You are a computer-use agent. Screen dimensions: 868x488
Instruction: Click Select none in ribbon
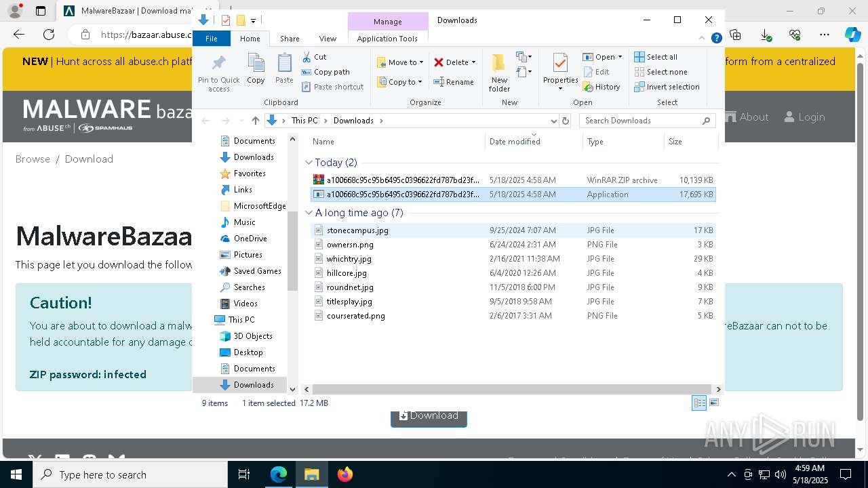pos(660,72)
